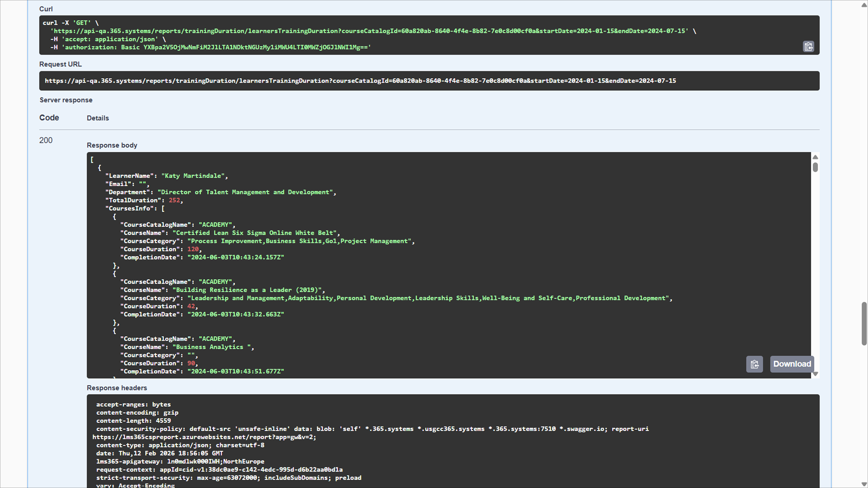
Task: Click the TotalDuration value 252
Action: coord(174,201)
